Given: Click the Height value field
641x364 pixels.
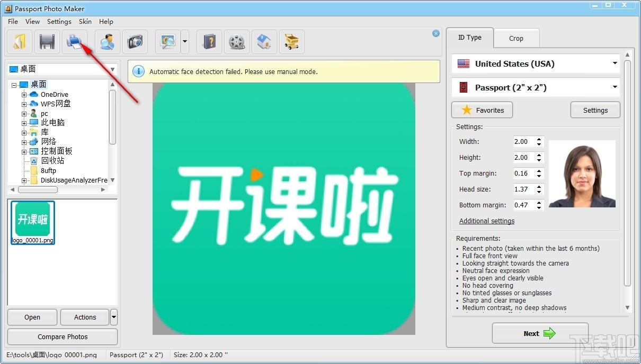Looking at the screenshot, I should (x=524, y=157).
